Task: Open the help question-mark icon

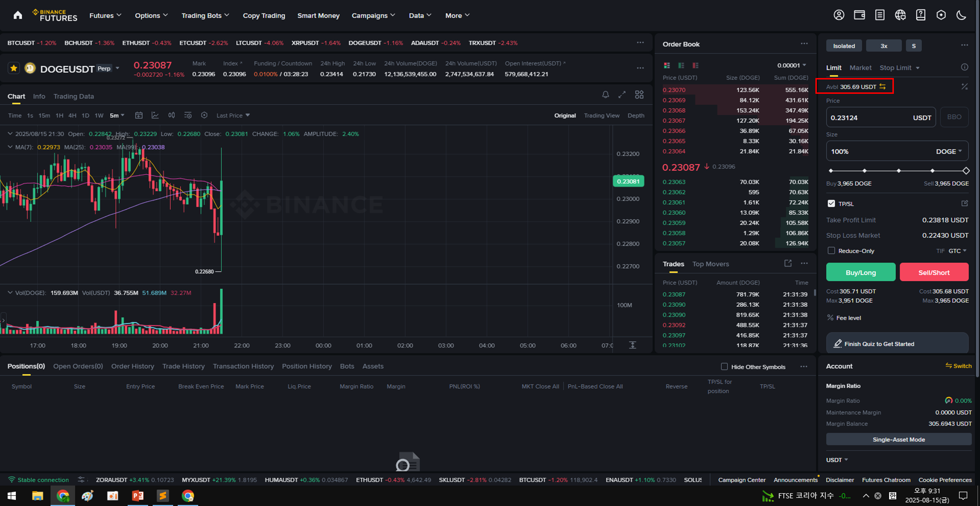Action: [921, 15]
